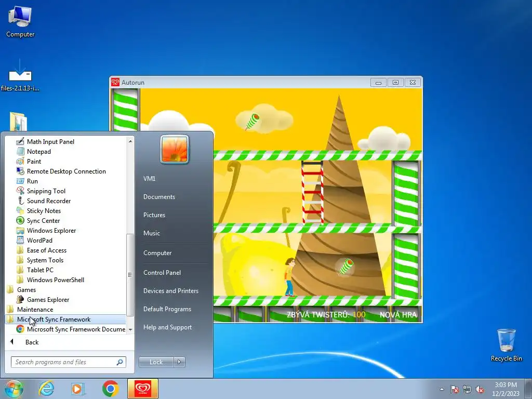Open Math Input Panel from the programs list
This screenshot has width=532, height=399.
pos(50,141)
